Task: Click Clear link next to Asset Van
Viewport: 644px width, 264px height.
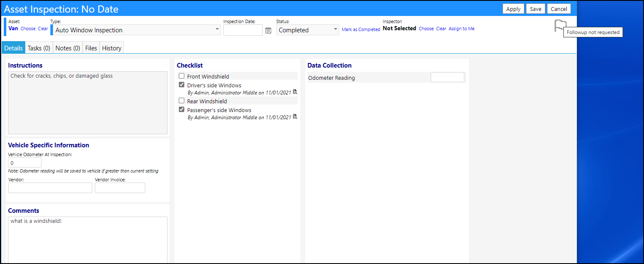Action: click(x=43, y=29)
